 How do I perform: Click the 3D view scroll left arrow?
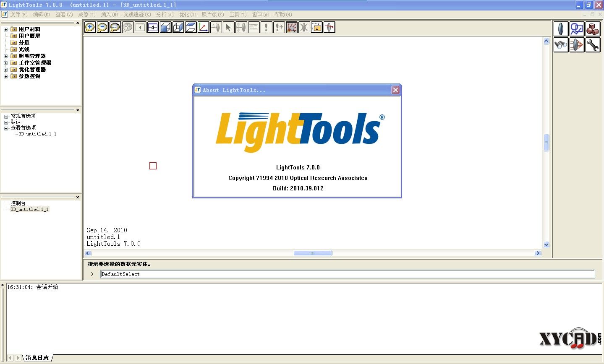point(88,253)
